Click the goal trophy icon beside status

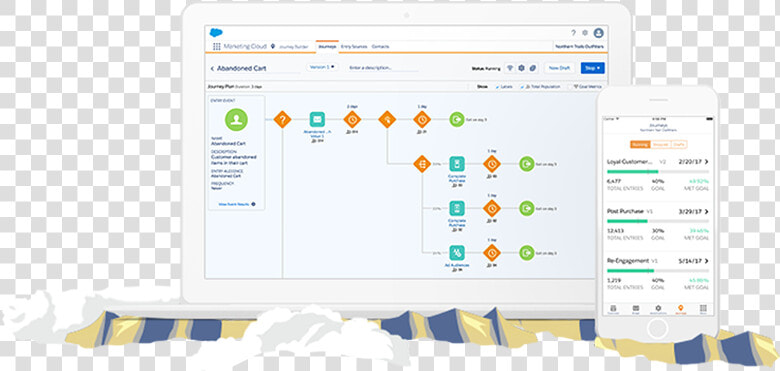coord(510,68)
